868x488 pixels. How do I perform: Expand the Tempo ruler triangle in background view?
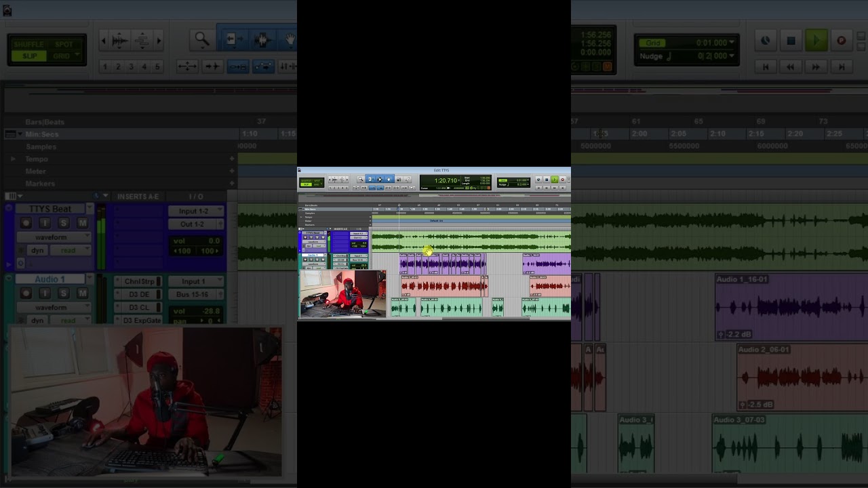coord(13,159)
